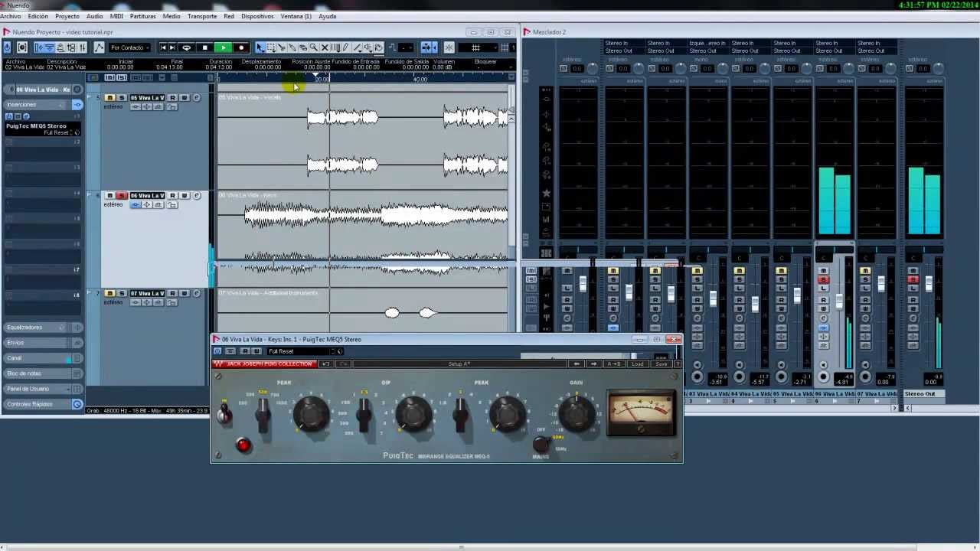Screen dimensions: 980x551
Task: Expand the Ecualizadores inspector section
Action: click(x=42, y=328)
